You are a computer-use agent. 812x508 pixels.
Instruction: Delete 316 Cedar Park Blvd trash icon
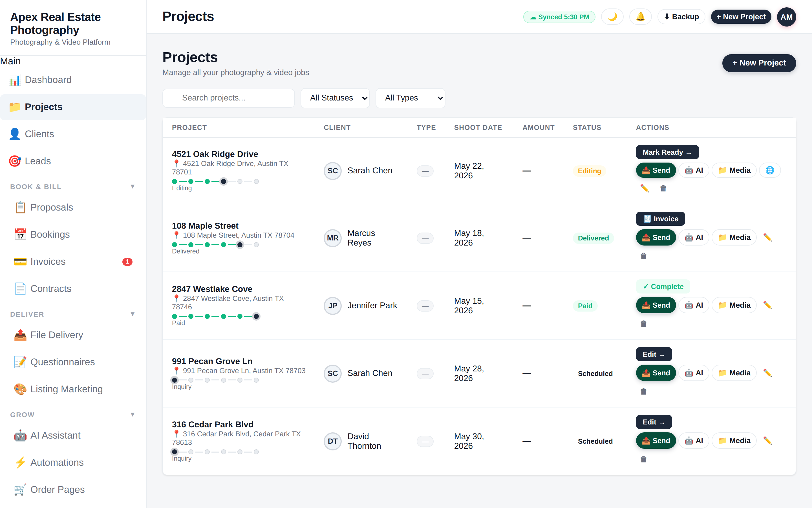[x=643, y=459]
